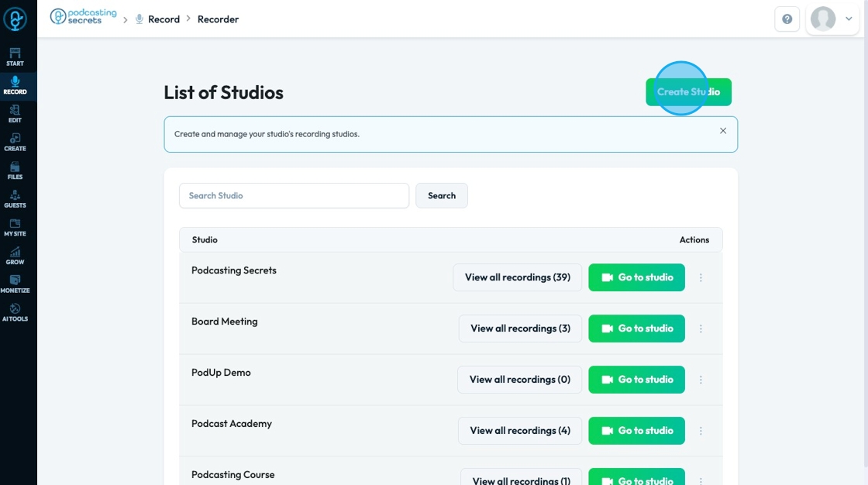Open the Monetize section in sidebar
This screenshot has width=868, height=485.
tap(15, 284)
